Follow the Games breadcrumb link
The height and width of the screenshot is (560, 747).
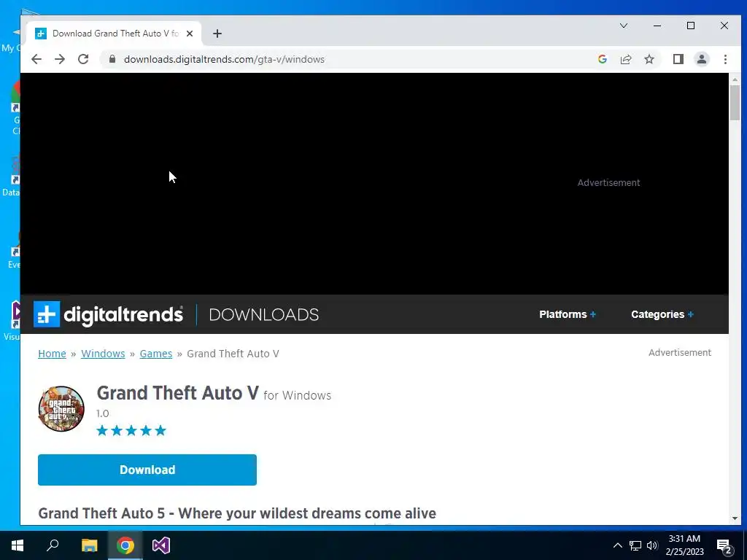pyautogui.click(x=156, y=354)
